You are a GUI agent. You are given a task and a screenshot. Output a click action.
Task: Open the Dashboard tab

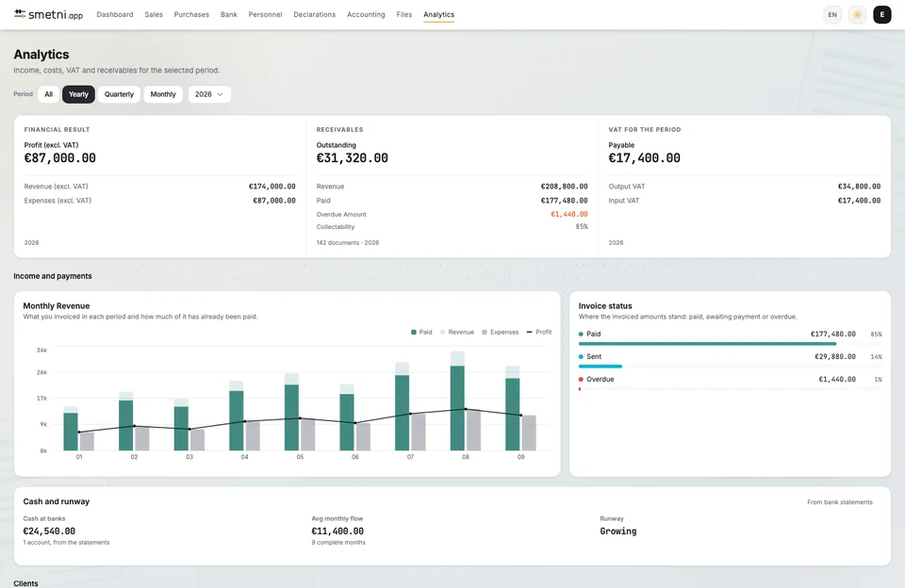[115, 14]
